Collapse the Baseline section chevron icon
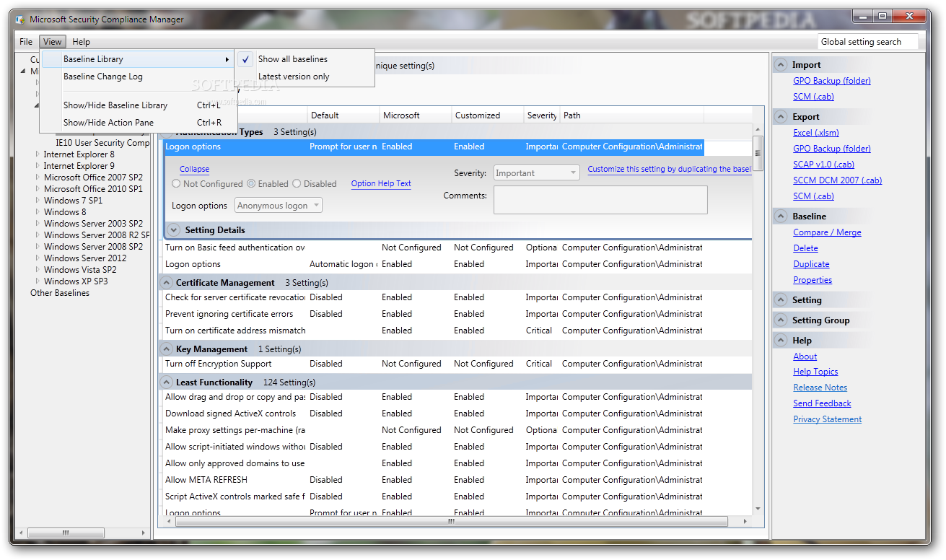Viewport: 946px width, 560px height. [x=781, y=216]
